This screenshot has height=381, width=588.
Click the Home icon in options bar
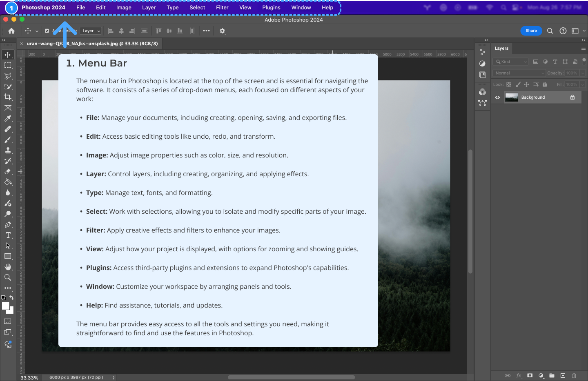tap(11, 31)
